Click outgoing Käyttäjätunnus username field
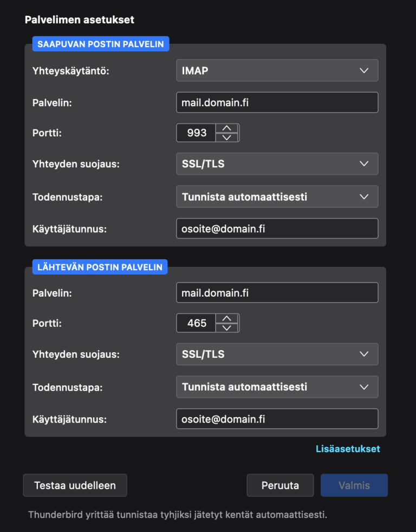This screenshot has width=416, height=532. 277,419
